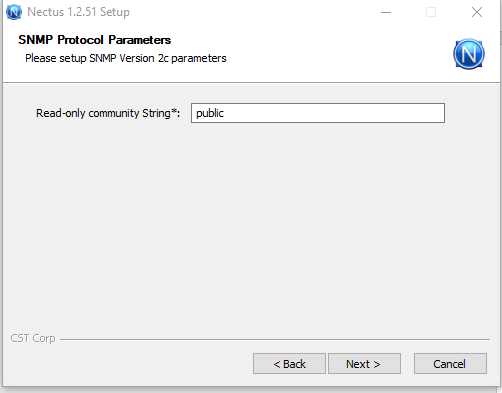Place cursor on the word "public" in the field
The image size is (502, 393).
pos(210,113)
